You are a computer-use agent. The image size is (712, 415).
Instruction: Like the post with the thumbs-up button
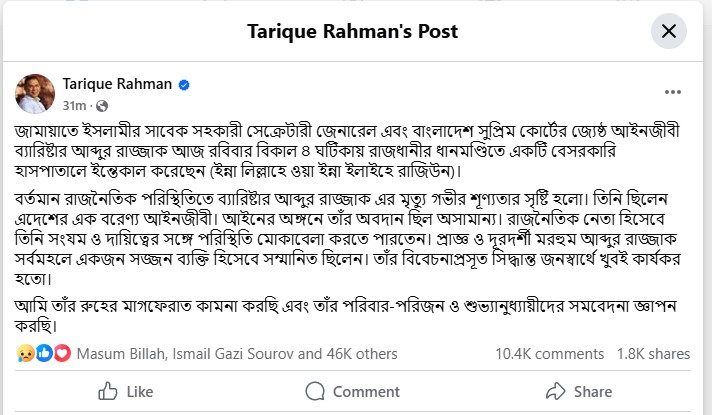(126, 391)
